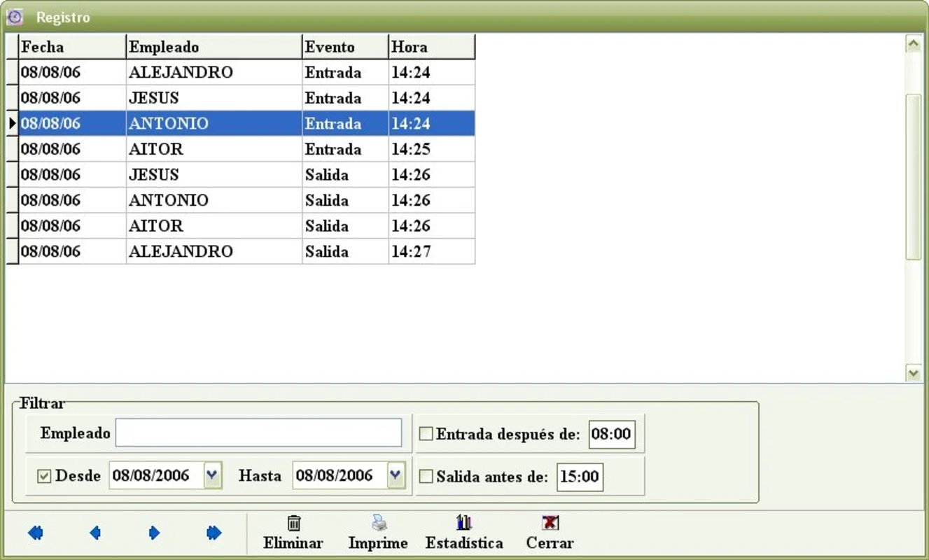Open the Hasta date dropdown arrow
The height and width of the screenshot is (560, 929).
[x=396, y=476]
